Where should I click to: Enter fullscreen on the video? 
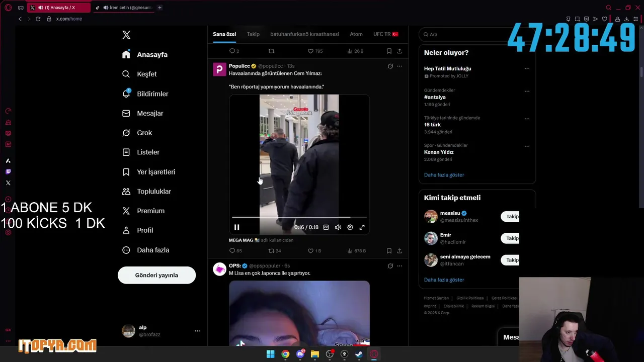coord(362,227)
